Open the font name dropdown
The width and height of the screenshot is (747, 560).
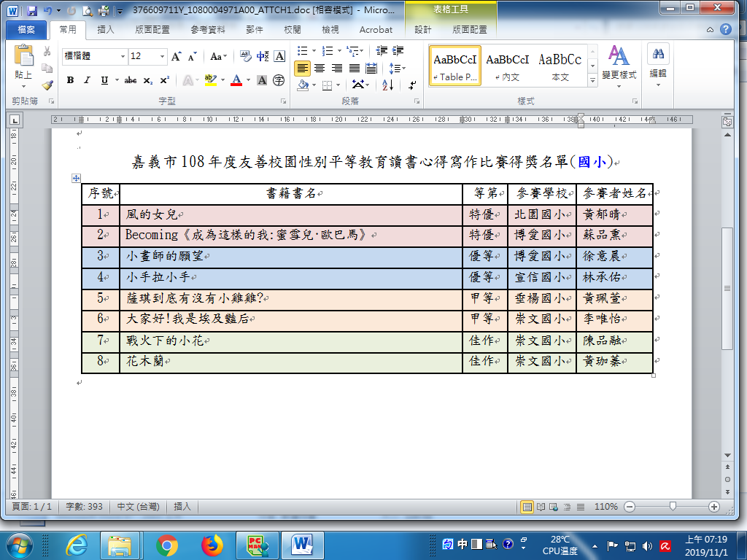point(123,56)
